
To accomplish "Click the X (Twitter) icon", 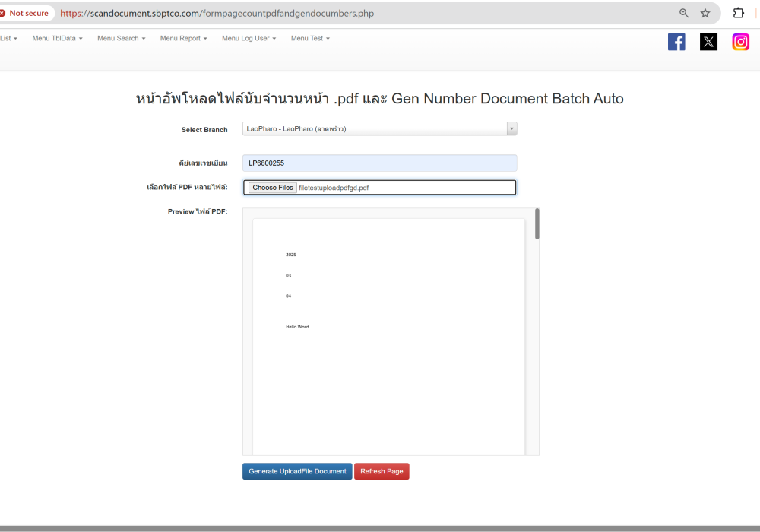I will (x=708, y=42).
